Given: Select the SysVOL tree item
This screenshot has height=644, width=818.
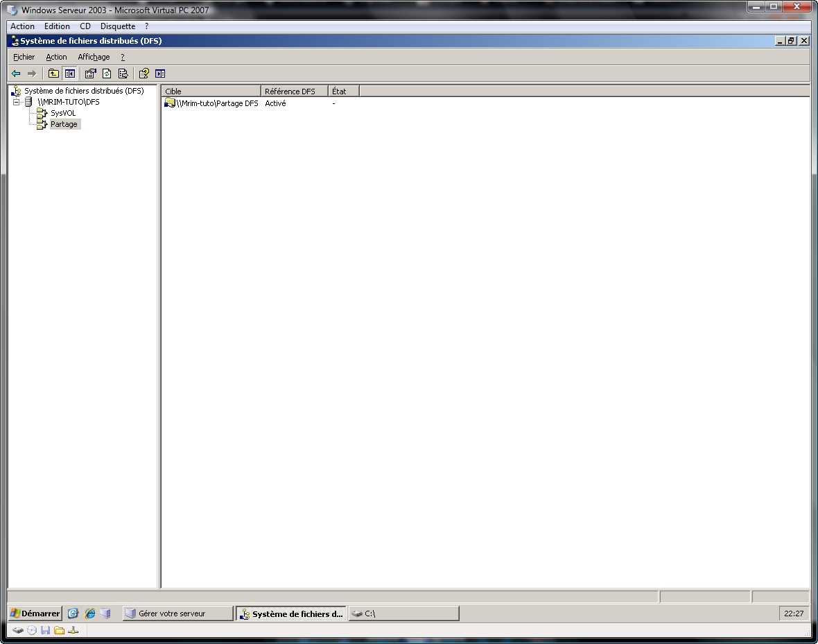Looking at the screenshot, I should (63, 113).
